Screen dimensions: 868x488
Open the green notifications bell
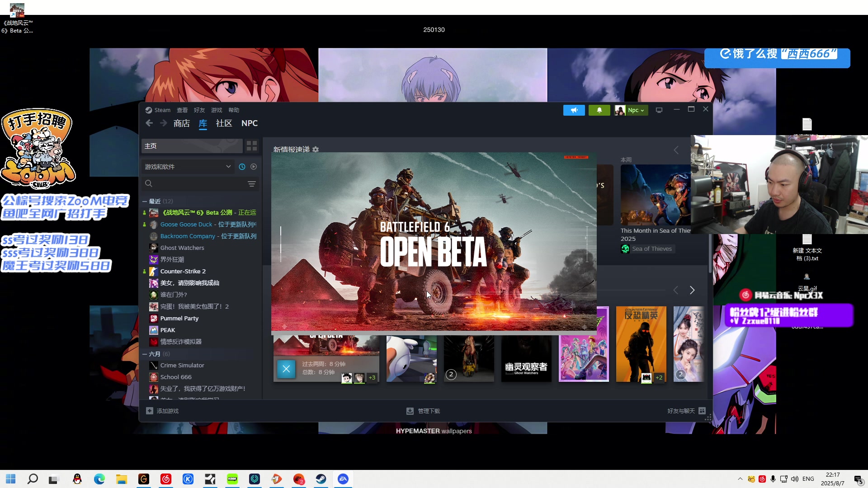click(599, 110)
